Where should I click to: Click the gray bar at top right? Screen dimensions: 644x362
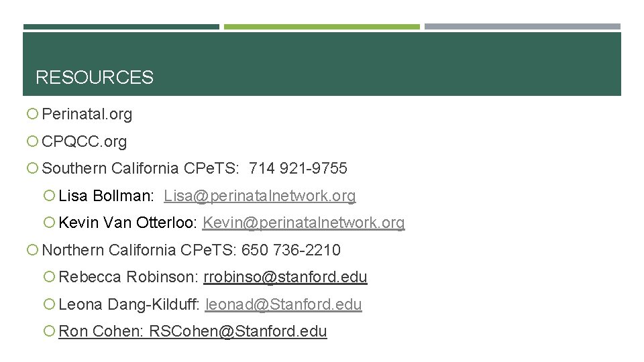522,27
